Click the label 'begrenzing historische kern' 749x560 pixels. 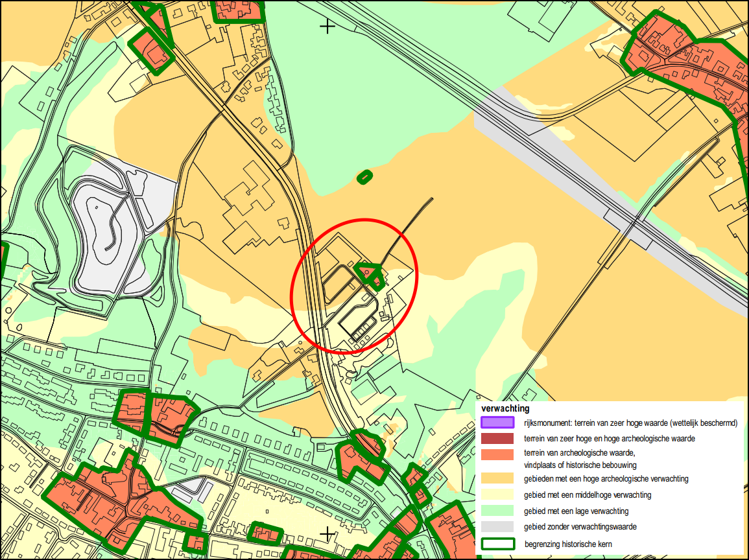(568, 544)
